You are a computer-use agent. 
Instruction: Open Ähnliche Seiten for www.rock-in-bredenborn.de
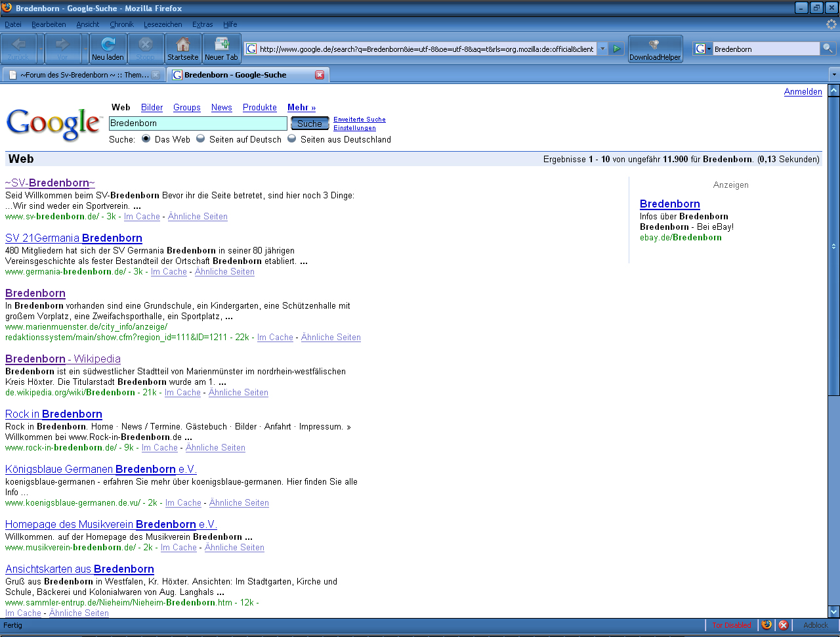point(215,448)
